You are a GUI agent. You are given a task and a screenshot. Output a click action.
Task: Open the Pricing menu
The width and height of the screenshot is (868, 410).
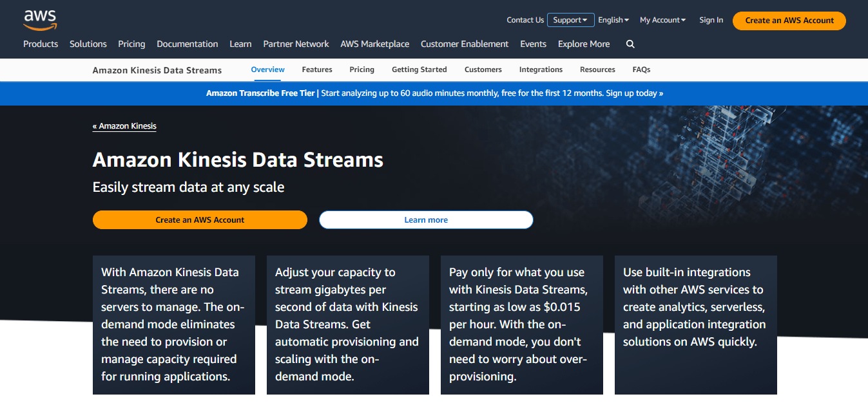tap(131, 44)
